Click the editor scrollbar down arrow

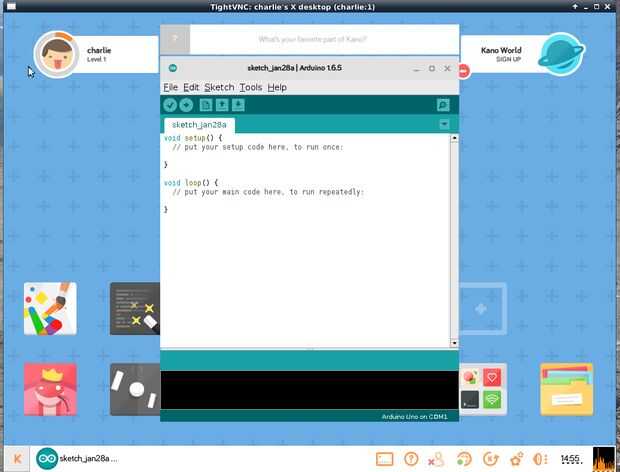pyautogui.click(x=454, y=343)
